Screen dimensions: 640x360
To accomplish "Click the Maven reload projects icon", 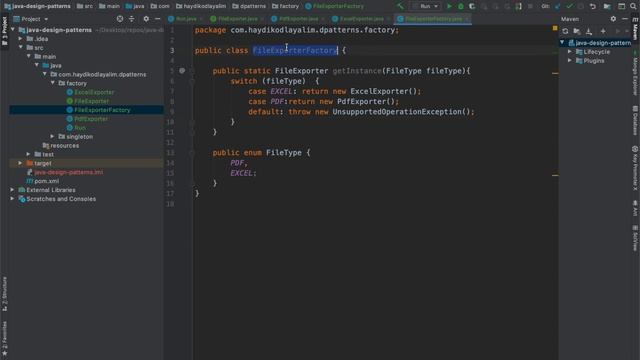I will [565, 31].
